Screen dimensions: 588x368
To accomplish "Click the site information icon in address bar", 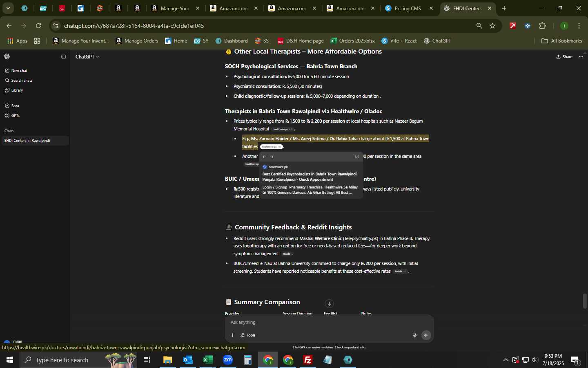I will click(56, 26).
